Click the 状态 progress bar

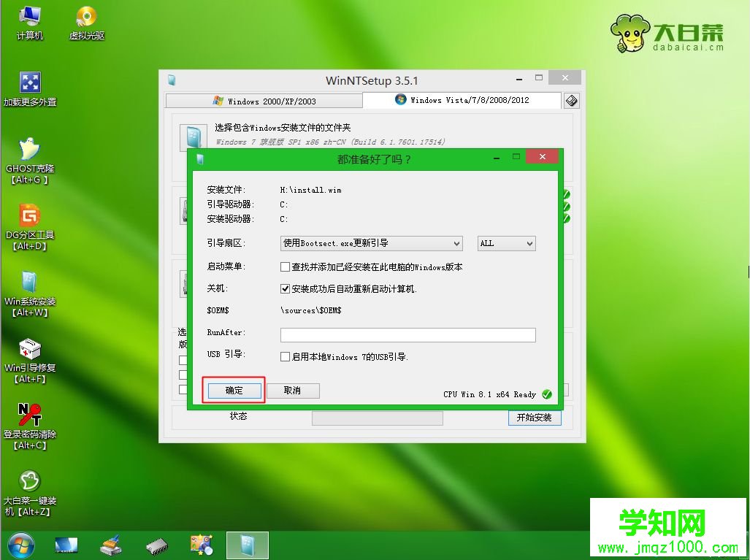[x=378, y=418]
